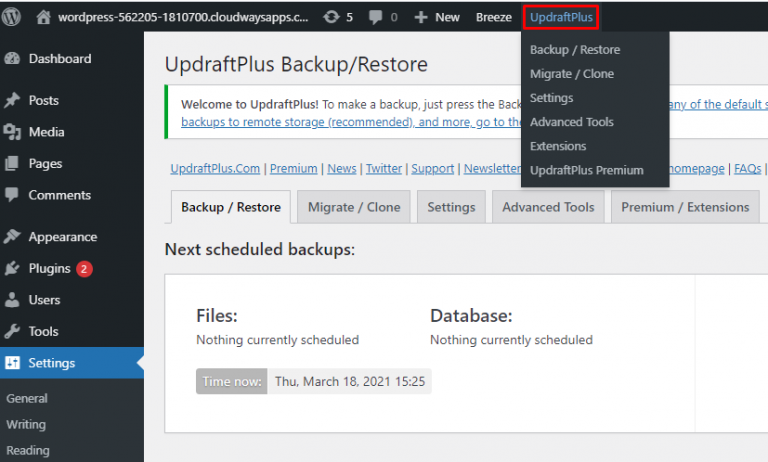Click the Media icon in sidebar
Image resolution: width=768 pixels, height=462 pixels.
[x=12, y=132]
